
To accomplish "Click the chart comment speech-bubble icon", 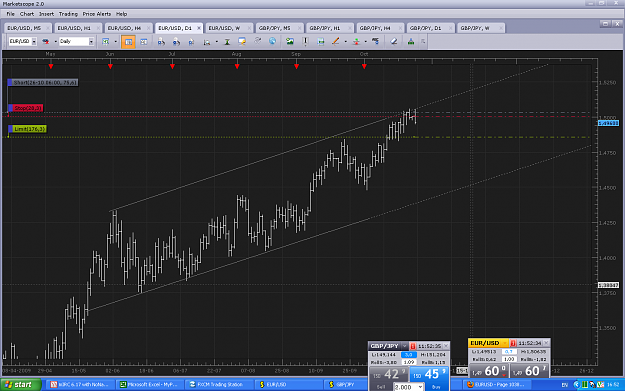I will [242, 41].
